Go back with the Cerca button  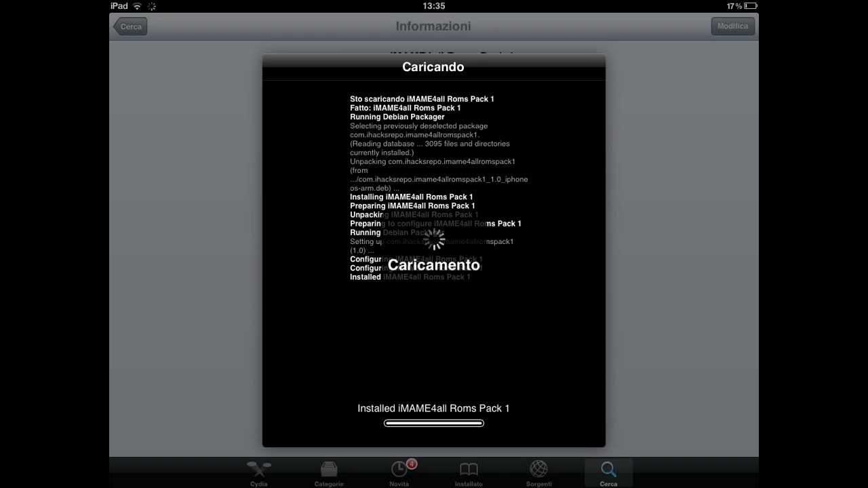(130, 26)
